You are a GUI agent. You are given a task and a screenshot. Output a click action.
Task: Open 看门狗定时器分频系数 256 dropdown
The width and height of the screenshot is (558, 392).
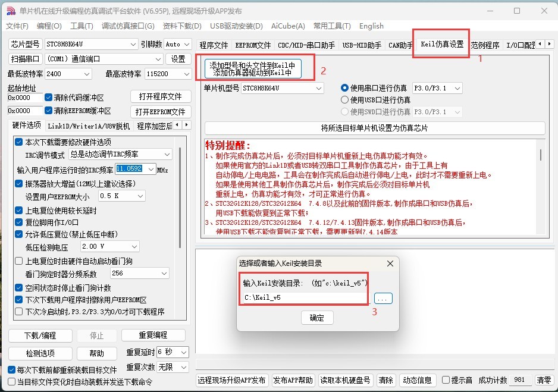point(139,273)
